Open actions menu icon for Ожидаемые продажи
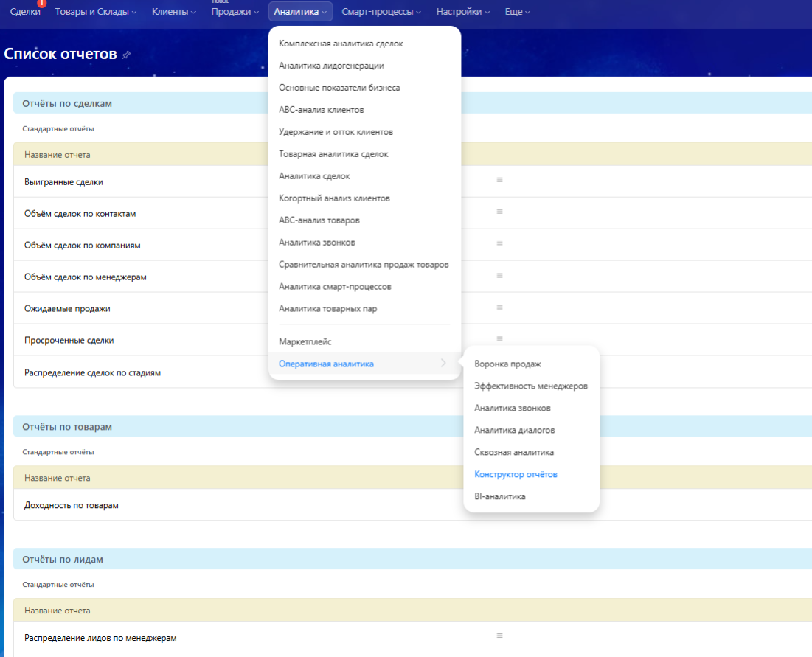Screen dimensions: 812x657 click(x=499, y=307)
